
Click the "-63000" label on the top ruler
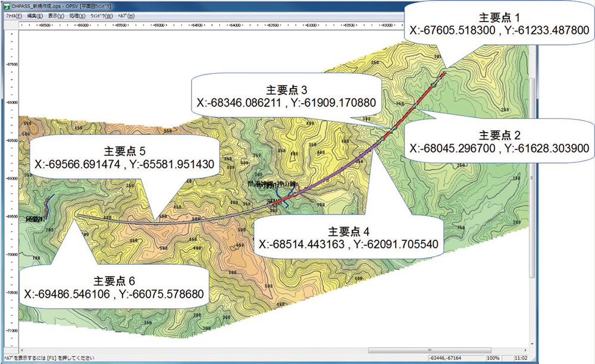tap(311, 26)
